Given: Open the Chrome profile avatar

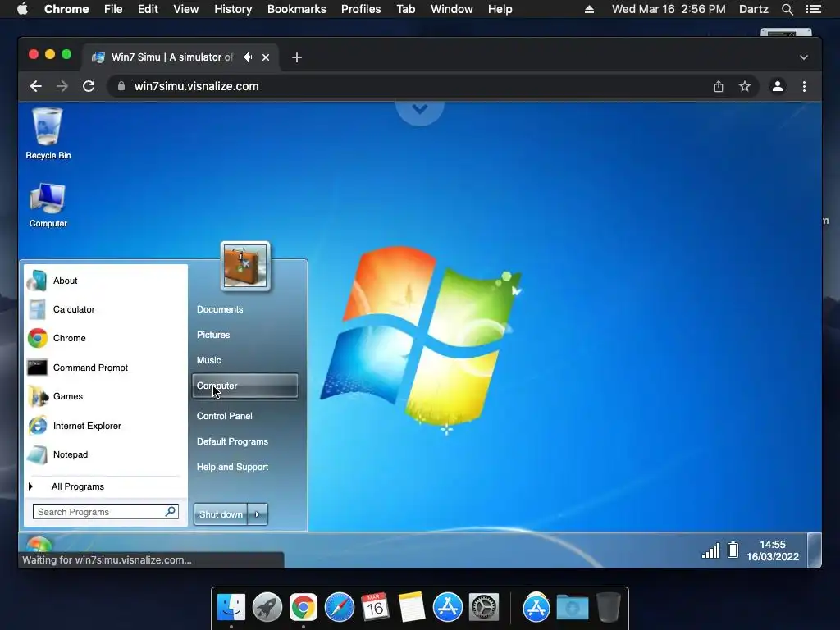Looking at the screenshot, I should coord(778,86).
